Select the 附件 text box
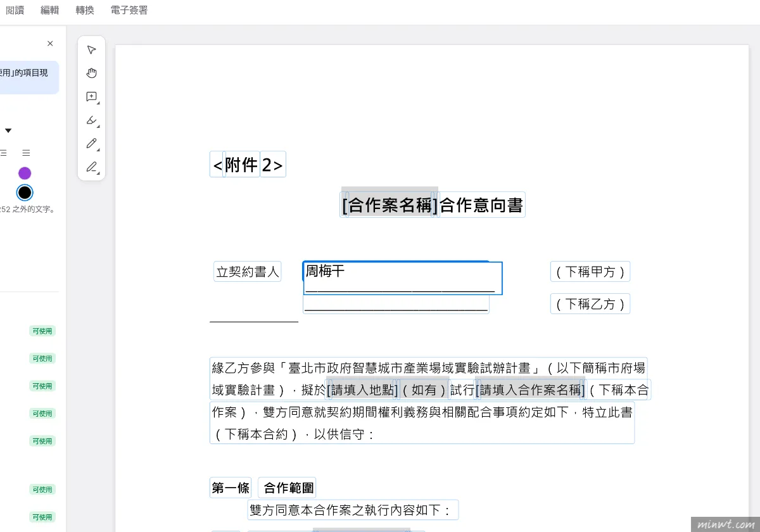760x532 pixels. pyautogui.click(x=242, y=165)
